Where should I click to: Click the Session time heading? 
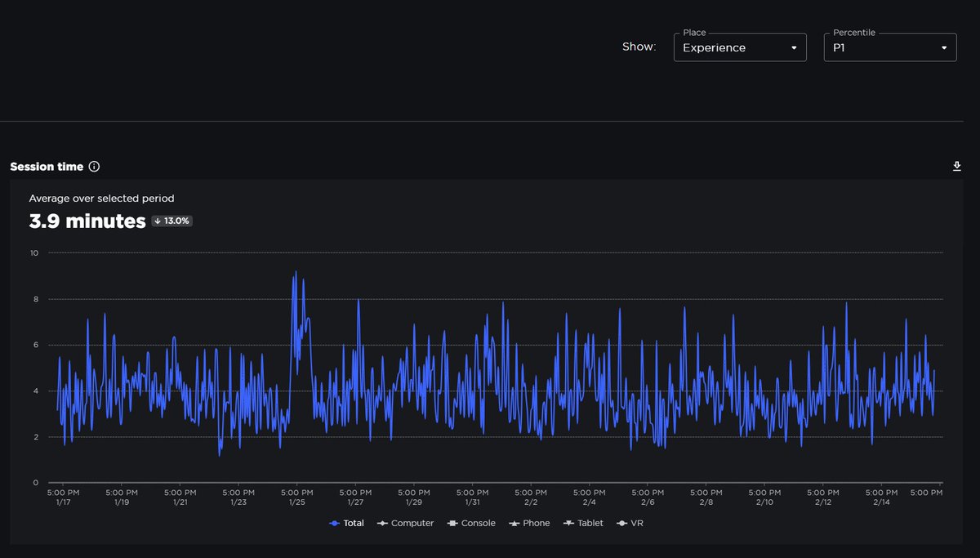(47, 167)
